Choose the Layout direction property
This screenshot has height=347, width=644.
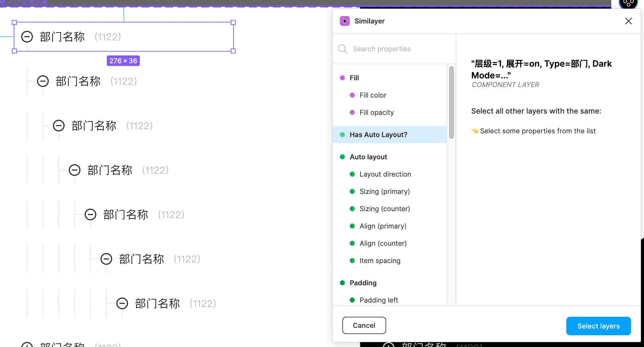(x=385, y=174)
